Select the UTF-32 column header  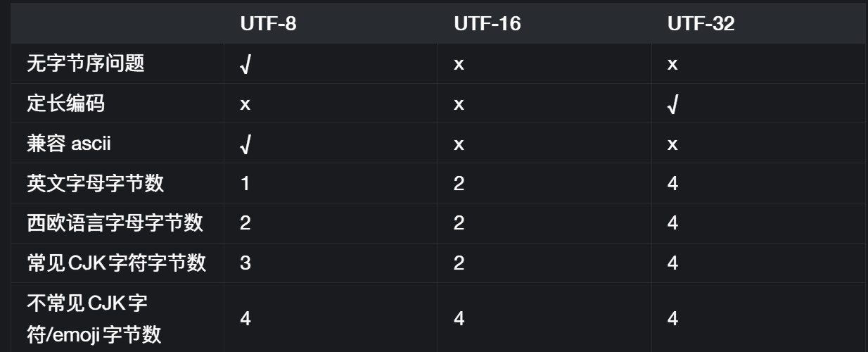click(x=701, y=24)
